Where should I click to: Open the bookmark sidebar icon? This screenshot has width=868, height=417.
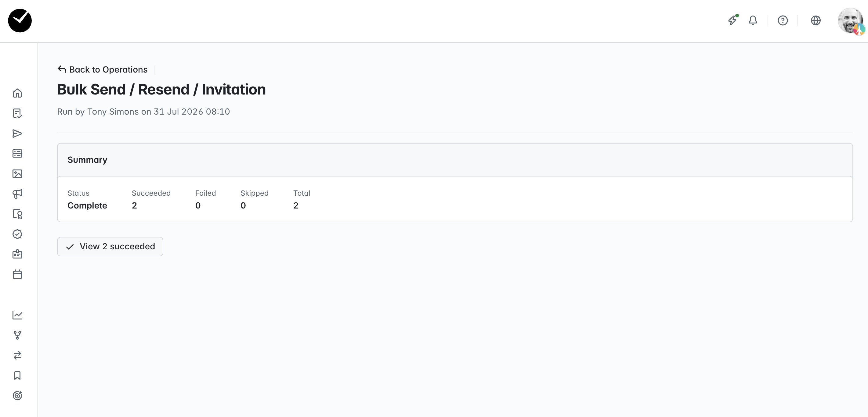17,376
